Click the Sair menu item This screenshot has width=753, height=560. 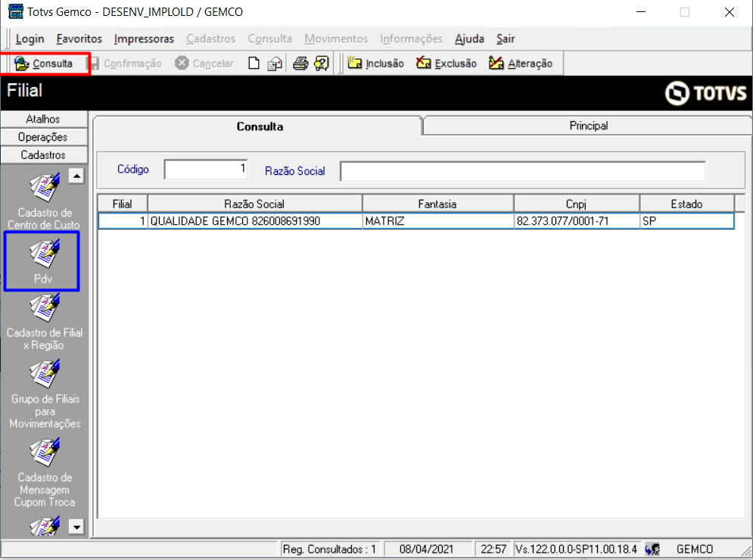pos(506,39)
